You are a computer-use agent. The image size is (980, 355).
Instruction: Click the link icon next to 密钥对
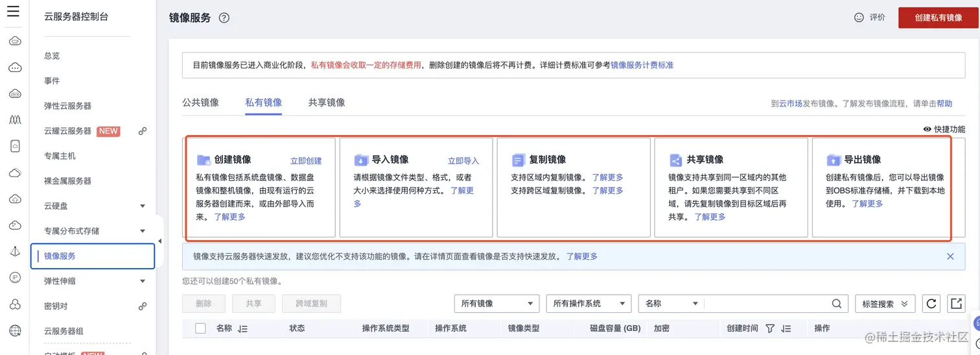point(143,306)
